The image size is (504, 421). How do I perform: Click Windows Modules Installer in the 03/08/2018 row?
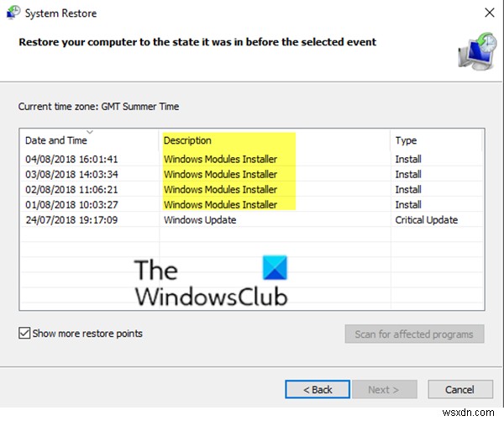[220, 174]
